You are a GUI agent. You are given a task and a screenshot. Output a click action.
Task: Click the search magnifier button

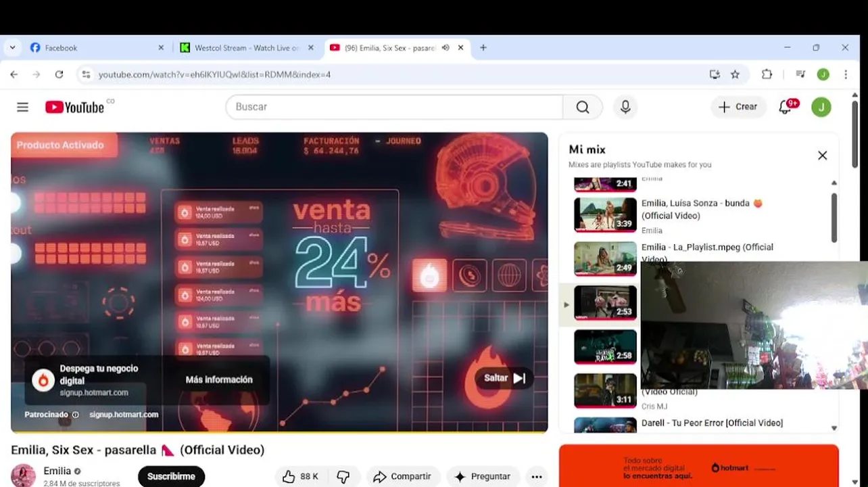pyautogui.click(x=583, y=107)
